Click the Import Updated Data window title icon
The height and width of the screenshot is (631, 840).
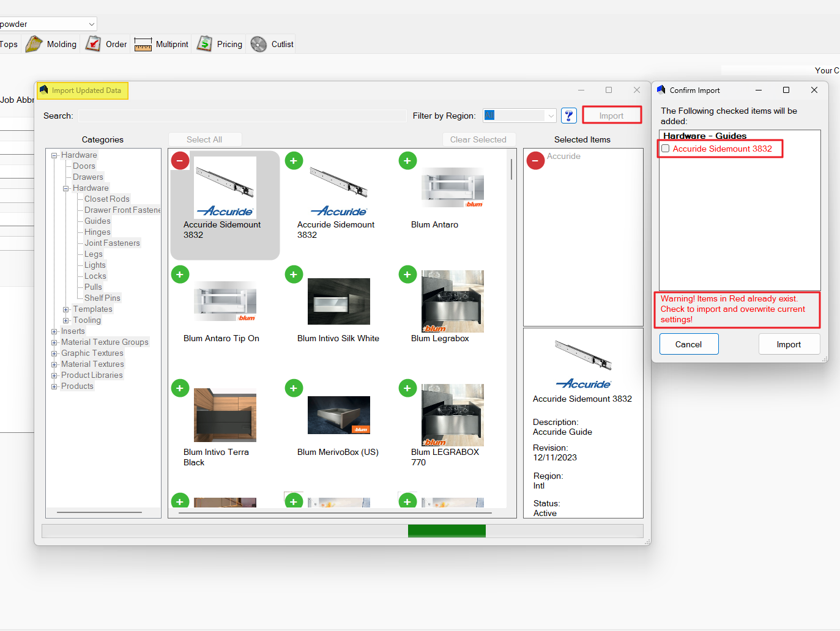(43, 90)
